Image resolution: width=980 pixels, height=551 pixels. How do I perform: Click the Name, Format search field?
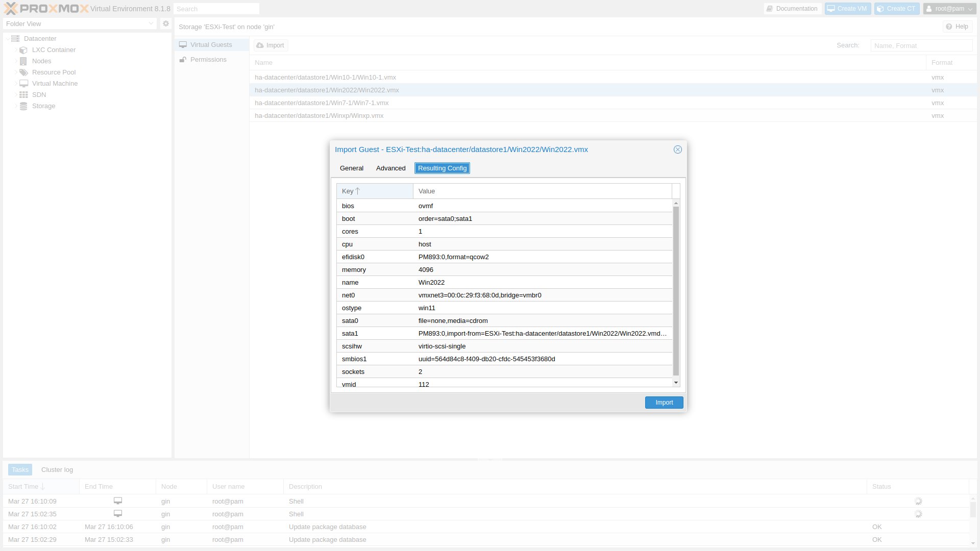921,45
